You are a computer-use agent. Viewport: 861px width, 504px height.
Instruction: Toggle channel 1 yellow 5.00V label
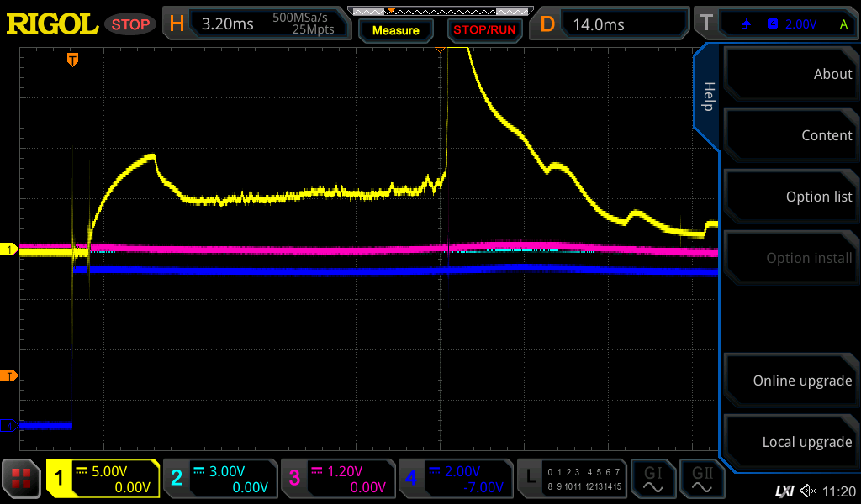103,479
